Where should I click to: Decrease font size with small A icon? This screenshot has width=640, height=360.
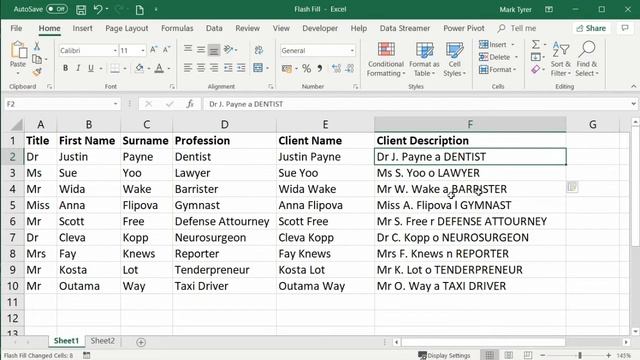tap(167, 50)
